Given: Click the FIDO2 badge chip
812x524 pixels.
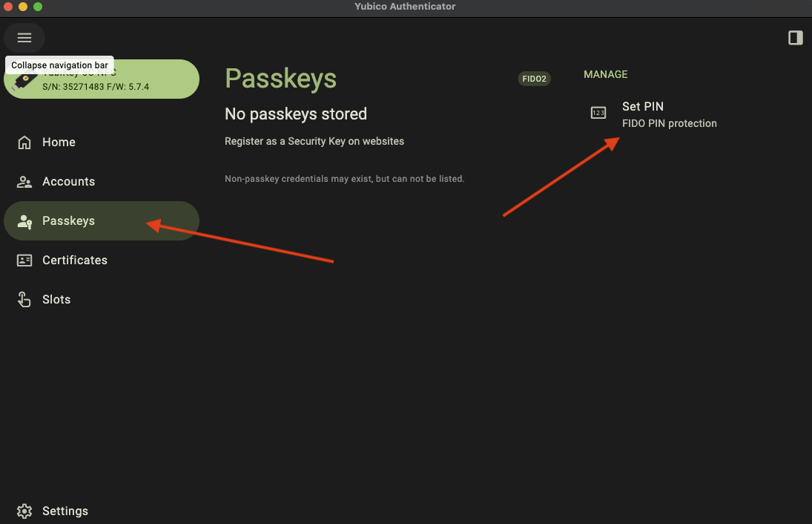Looking at the screenshot, I should [x=534, y=79].
